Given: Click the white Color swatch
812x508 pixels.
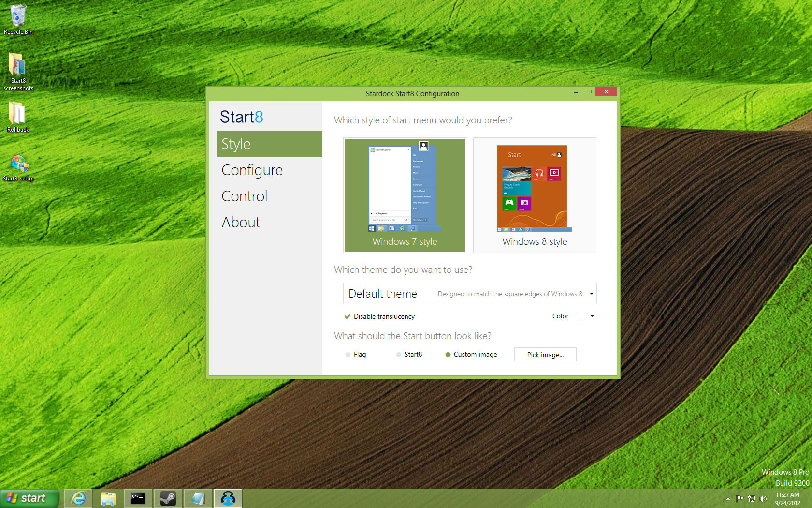Looking at the screenshot, I should point(581,316).
